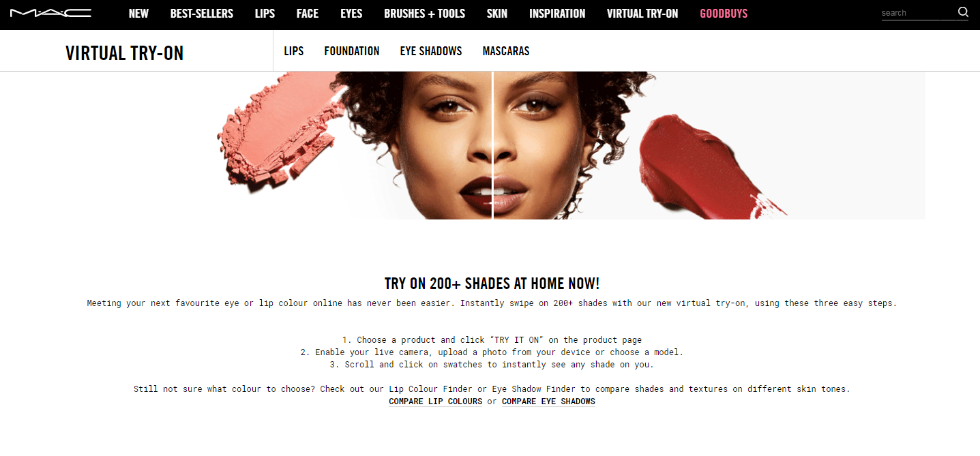Click the COMPARE LIP COLOURS link
This screenshot has width=980, height=456.
click(x=436, y=401)
